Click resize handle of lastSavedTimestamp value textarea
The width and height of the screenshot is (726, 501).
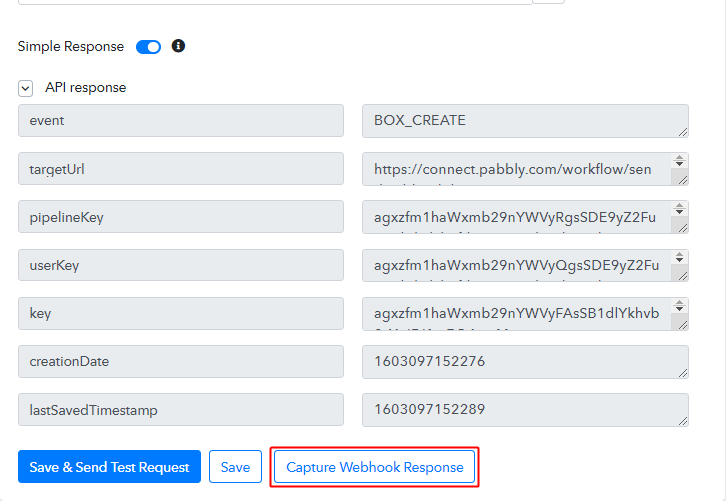point(683,421)
